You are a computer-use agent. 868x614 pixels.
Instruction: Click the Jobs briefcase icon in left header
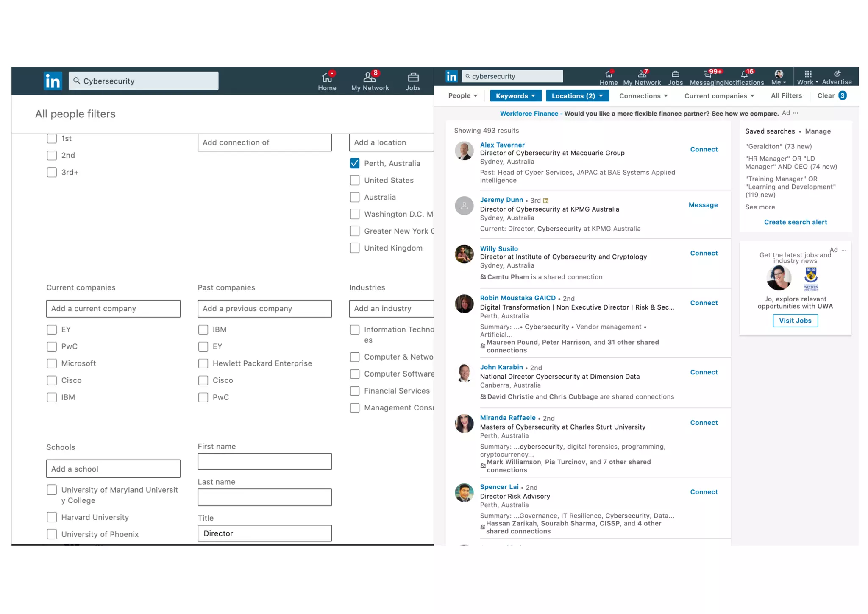pyautogui.click(x=413, y=77)
